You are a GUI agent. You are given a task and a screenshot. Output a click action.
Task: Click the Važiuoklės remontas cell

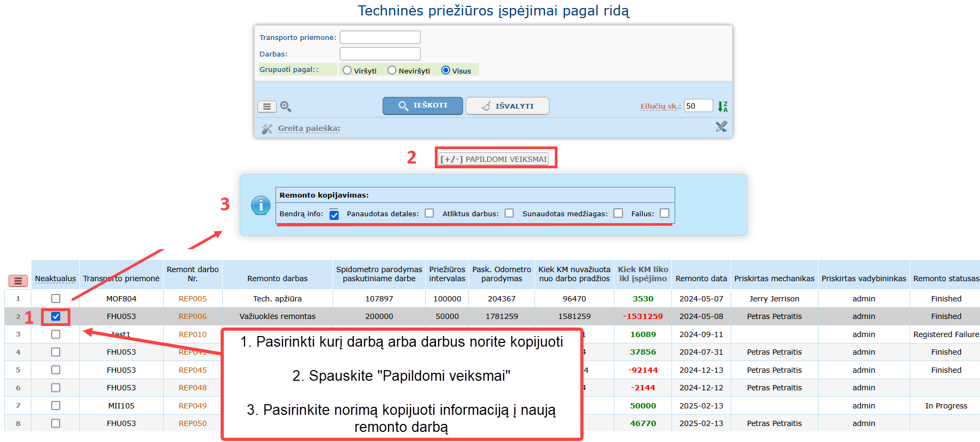point(277,316)
